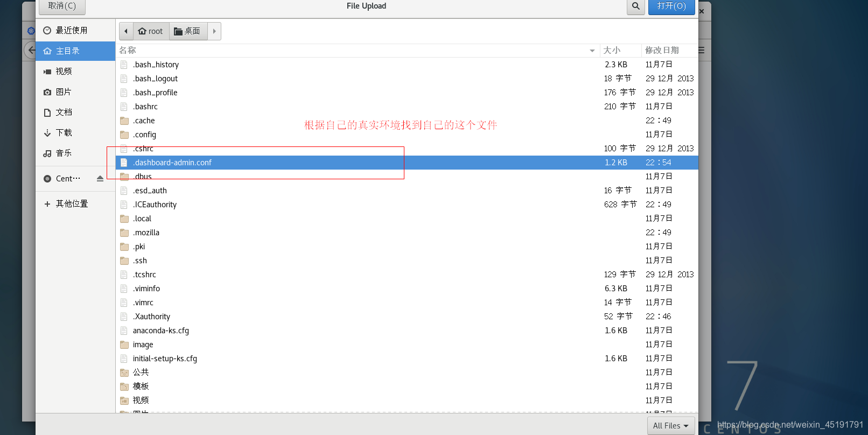Click the folder icon of 模板
The width and height of the screenshot is (868, 435).
click(124, 387)
